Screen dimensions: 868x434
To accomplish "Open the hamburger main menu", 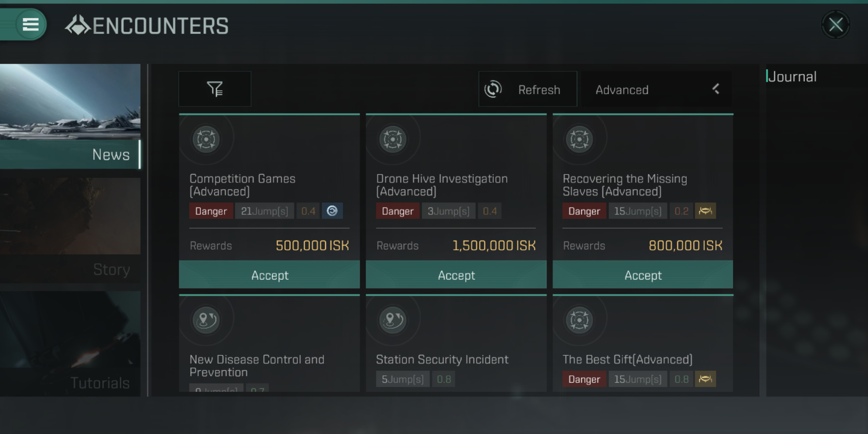I will 31,25.
